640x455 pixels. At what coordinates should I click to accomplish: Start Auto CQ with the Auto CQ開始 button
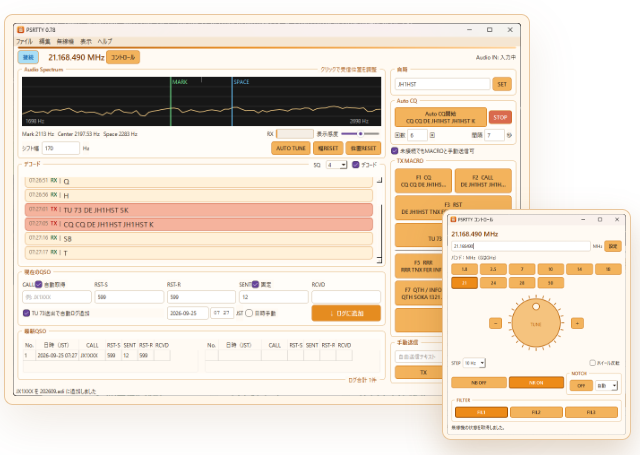tap(440, 117)
